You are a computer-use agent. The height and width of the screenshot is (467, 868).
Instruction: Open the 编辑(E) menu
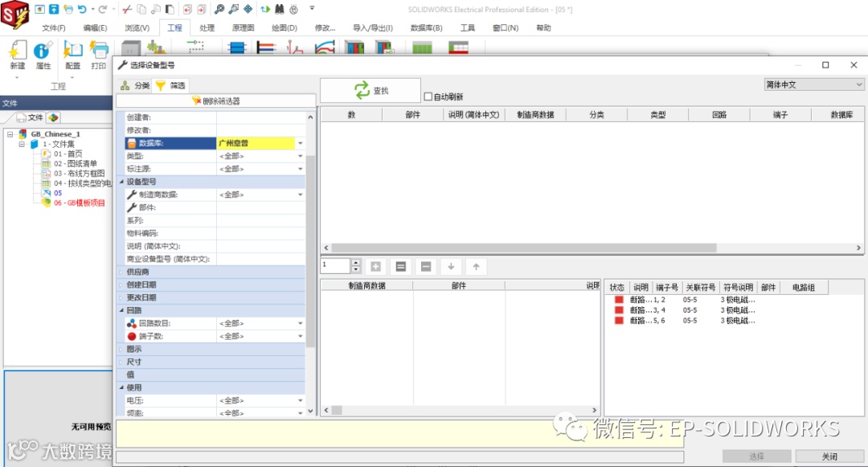[95, 27]
